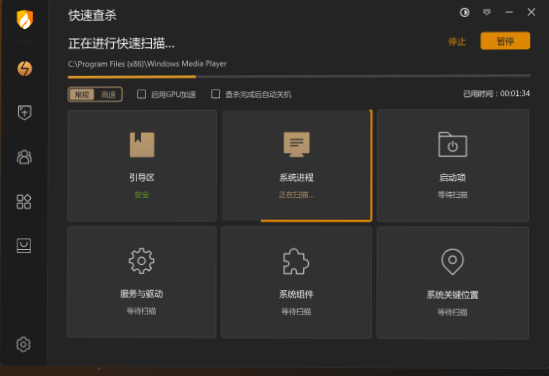Click the circular icon in the title bar
549x376 pixels.
[x=464, y=13]
